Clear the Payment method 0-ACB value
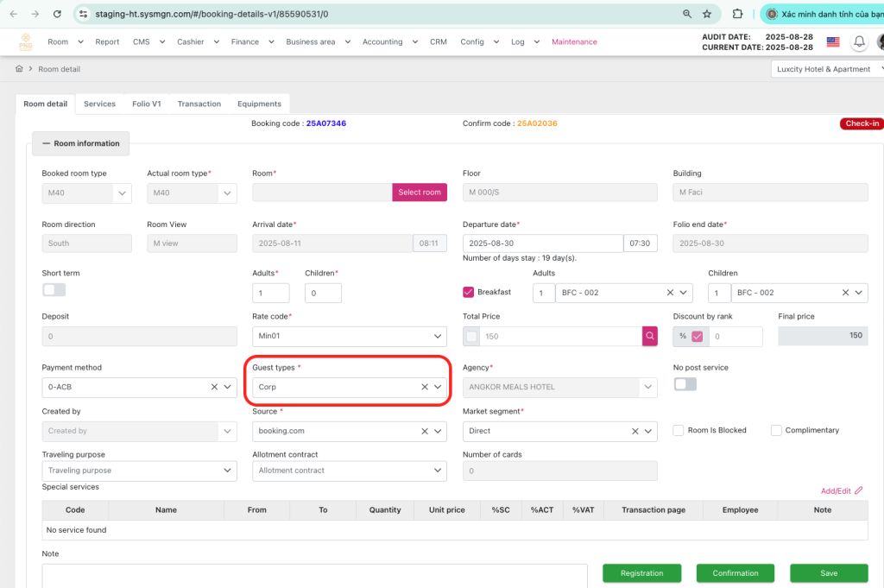884x588 pixels. coord(214,388)
